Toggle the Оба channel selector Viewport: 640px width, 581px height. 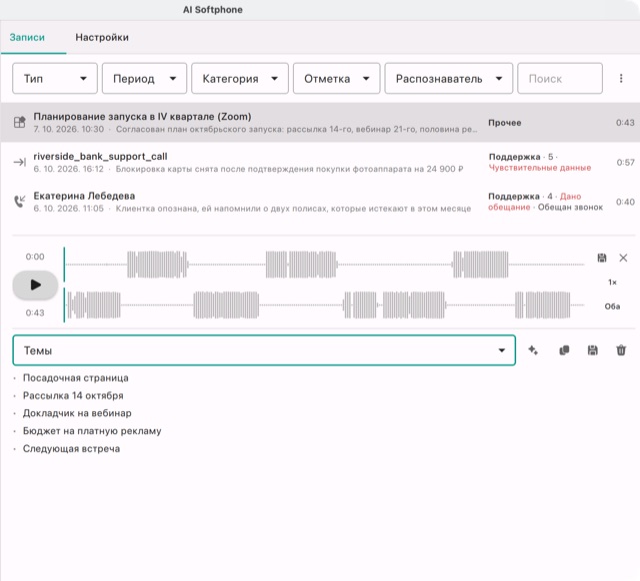click(x=612, y=306)
